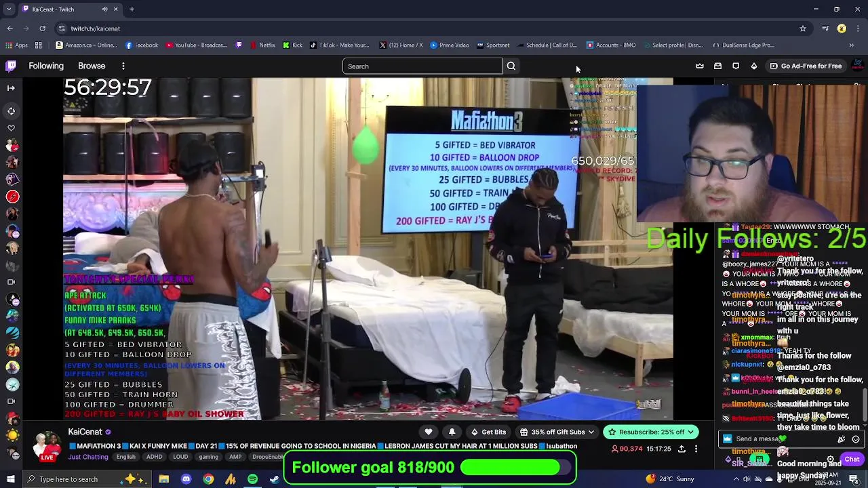Click the purple Chat send button

[x=852, y=459]
